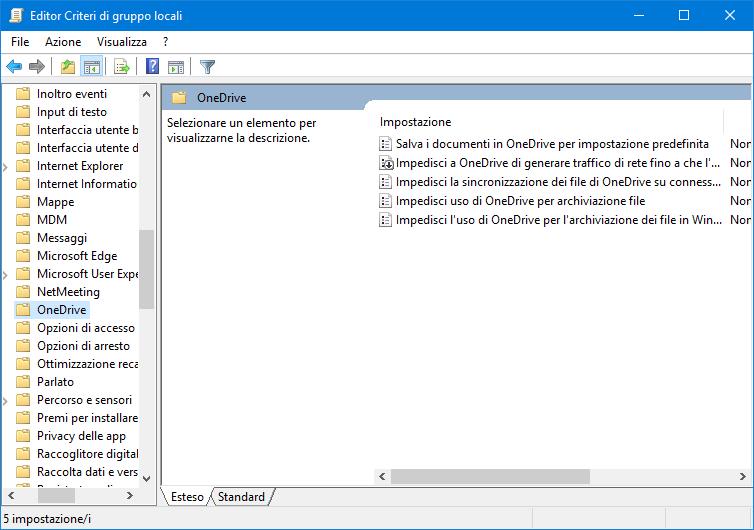The image size is (754, 530).
Task: Click folder icon beside Parlato
Action: [23, 381]
